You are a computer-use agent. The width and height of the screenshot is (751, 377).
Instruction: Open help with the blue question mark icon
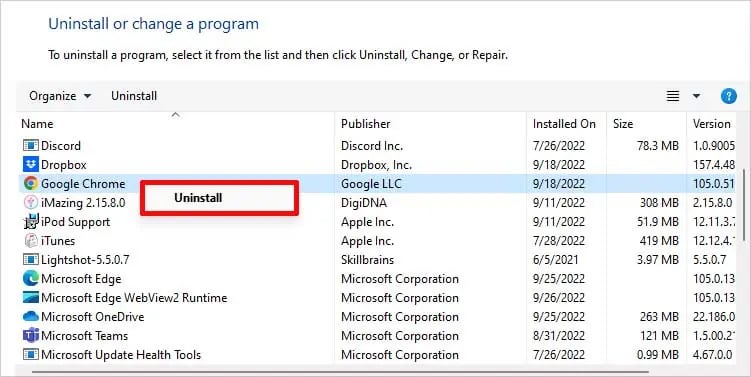pyautogui.click(x=728, y=96)
